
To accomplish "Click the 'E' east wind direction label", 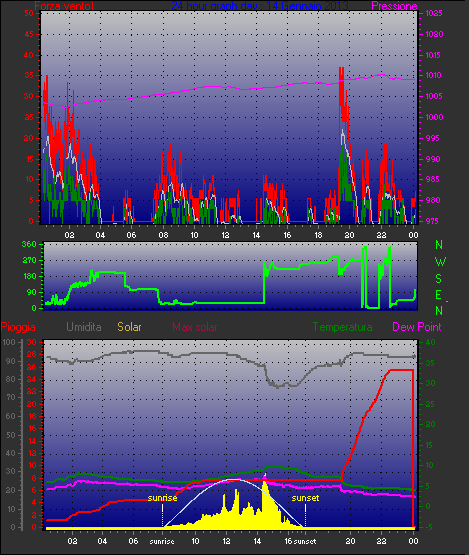I will point(439,294).
